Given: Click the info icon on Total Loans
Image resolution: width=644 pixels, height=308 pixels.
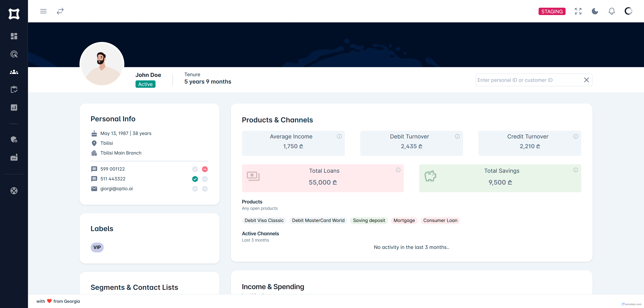Looking at the screenshot, I should (x=398, y=170).
